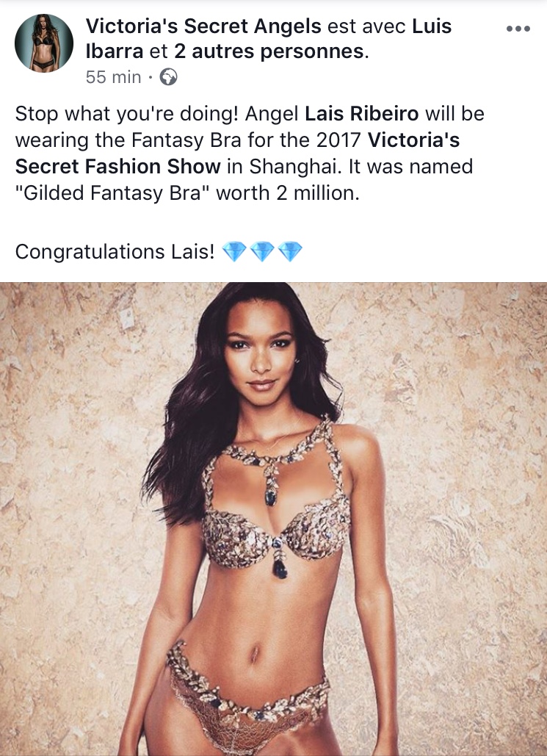Image resolution: width=547 pixels, height=756 pixels.
Task: Open the tagged Luis Ibarra profile
Action: coord(269,38)
